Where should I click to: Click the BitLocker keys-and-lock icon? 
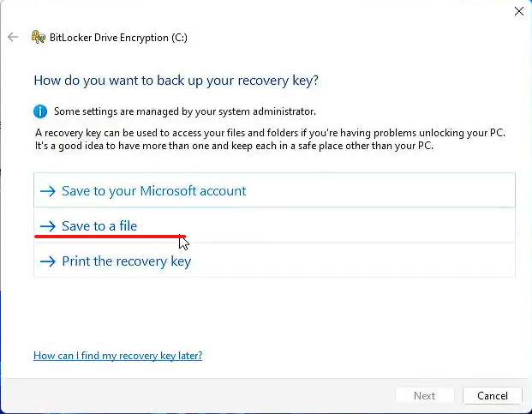coord(38,37)
